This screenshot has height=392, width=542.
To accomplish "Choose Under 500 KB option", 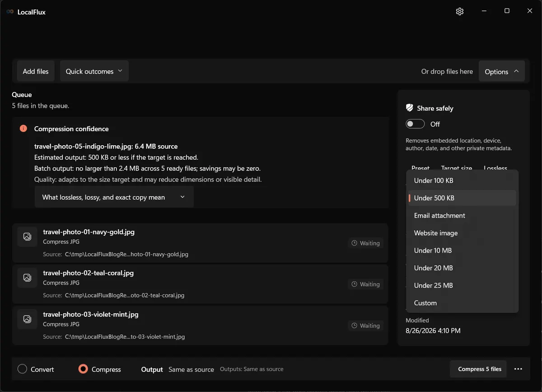I will click(463, 198).
